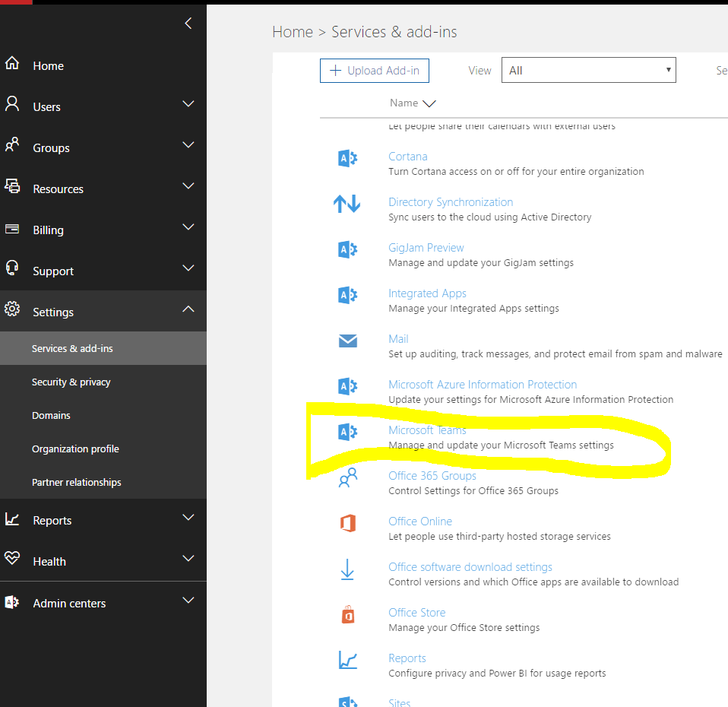This screenshot has height=707, width=728.
Task: Expand the Admin centers chevron
Action: click(x=188, y=600)
